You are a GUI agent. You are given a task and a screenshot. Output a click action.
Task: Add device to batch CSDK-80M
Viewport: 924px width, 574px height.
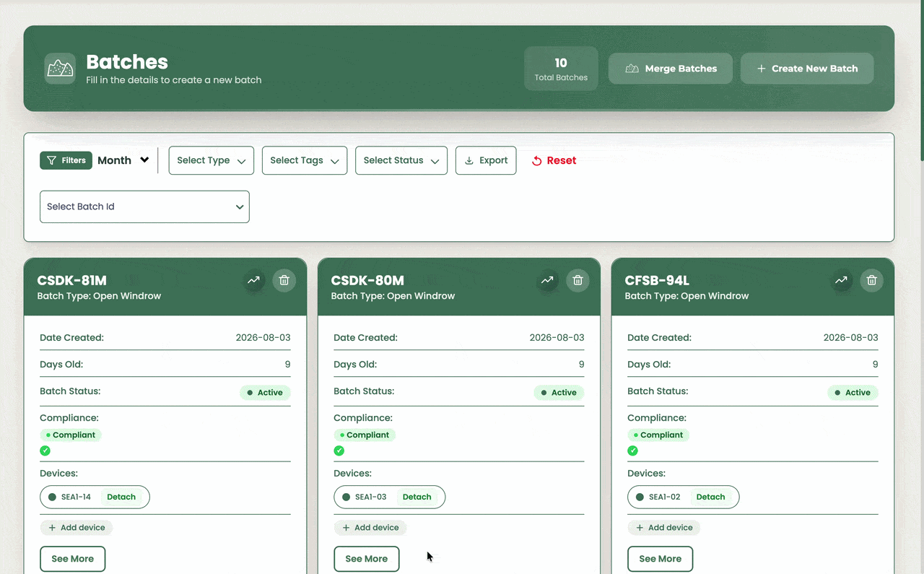[x=370, y=528]
